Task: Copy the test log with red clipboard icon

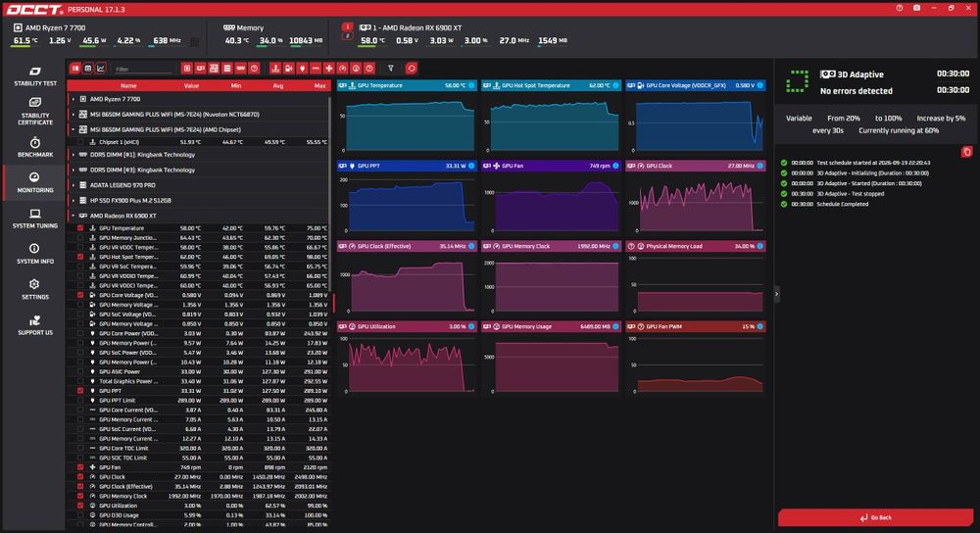Action: coord(967,152)
